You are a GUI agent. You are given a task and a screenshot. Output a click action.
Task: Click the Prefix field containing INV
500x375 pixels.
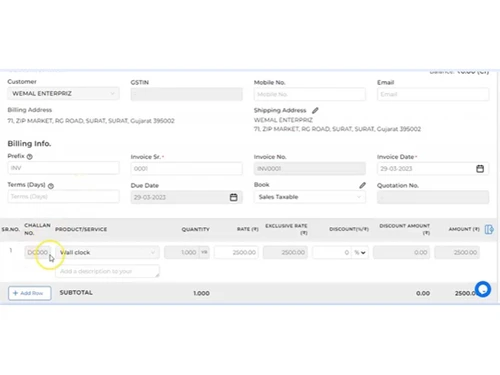click(x=63, y=168)
